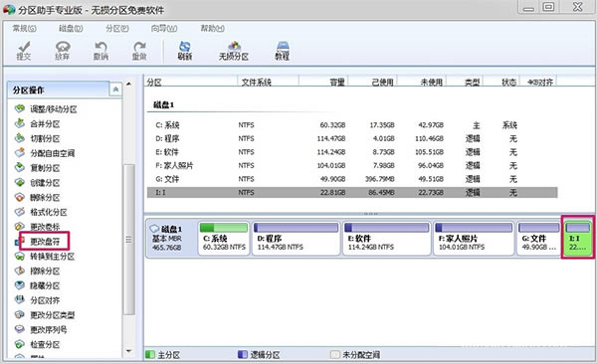Open the 分区(P) menu
This screenshot has width=597, height=364.
click(x=117, y=28)
